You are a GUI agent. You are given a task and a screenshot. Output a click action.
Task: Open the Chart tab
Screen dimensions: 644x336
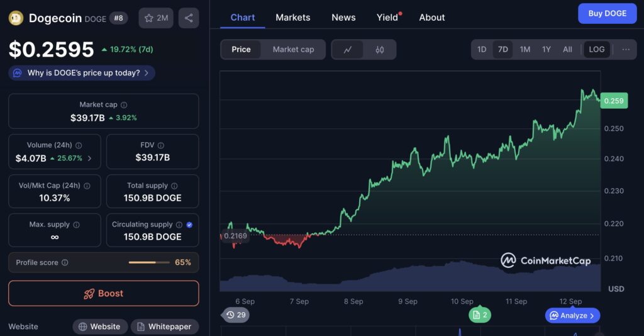(x=242, y=18)
